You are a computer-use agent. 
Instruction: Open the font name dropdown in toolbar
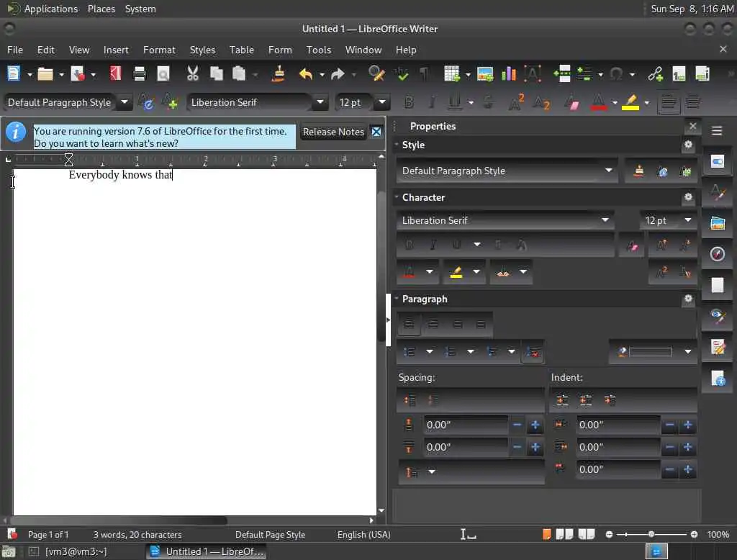tap(320, 102)
